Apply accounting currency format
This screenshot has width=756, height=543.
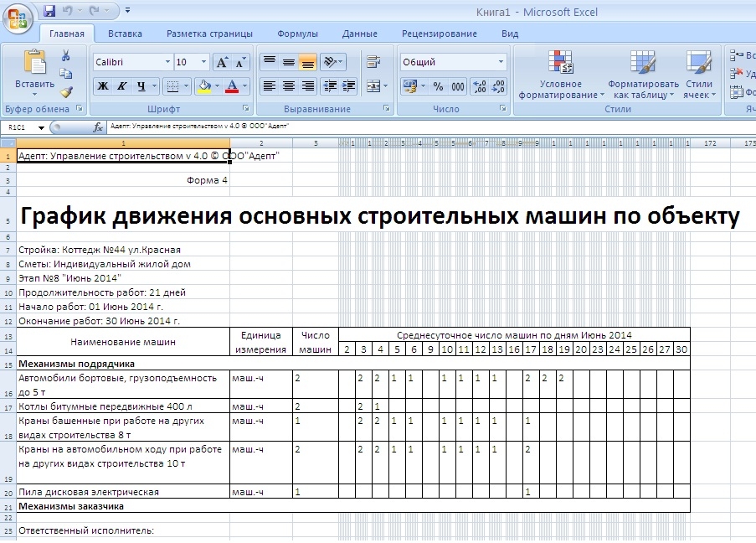click(x=410, y=86)
